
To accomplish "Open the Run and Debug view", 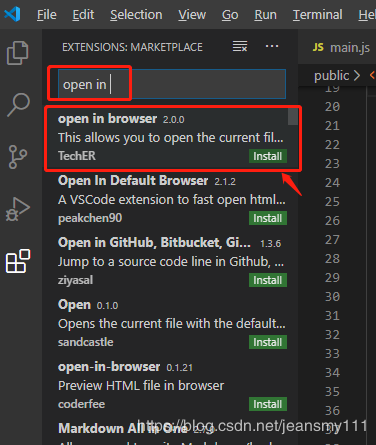I will (x=18, y=209).
